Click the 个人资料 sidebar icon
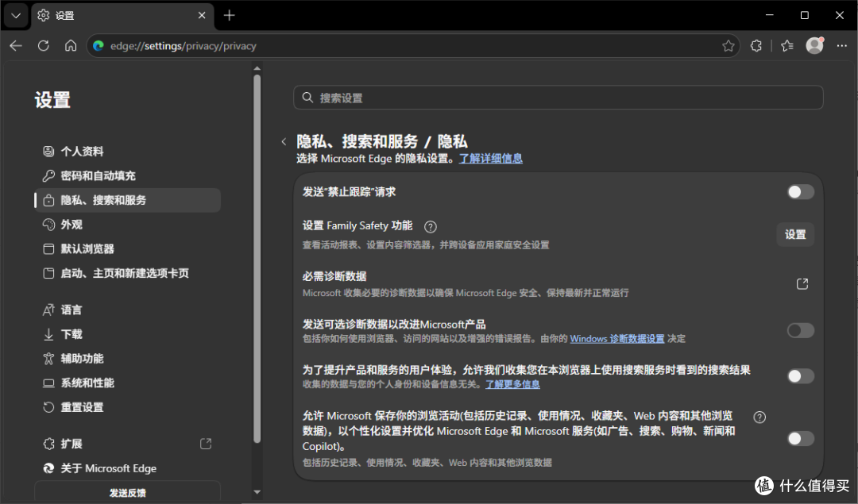The width and height of the screenshot is (858, 504). click(x=48, y=152)
